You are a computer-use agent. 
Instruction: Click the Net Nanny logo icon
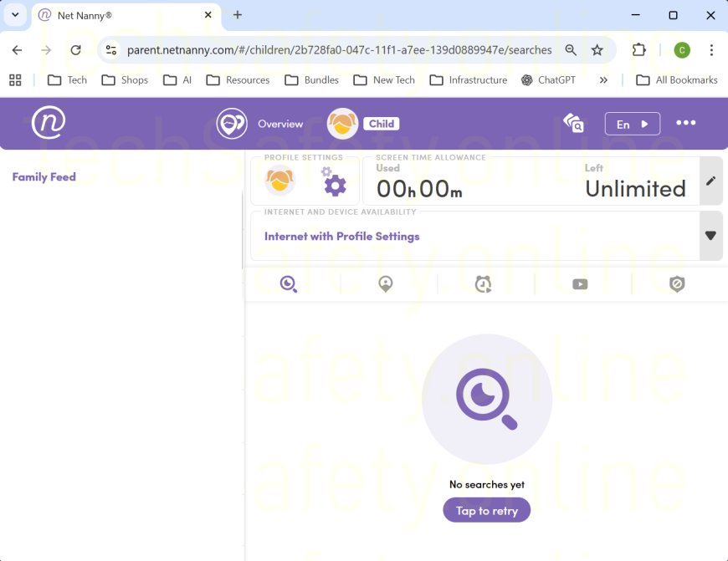click(49, 123)
